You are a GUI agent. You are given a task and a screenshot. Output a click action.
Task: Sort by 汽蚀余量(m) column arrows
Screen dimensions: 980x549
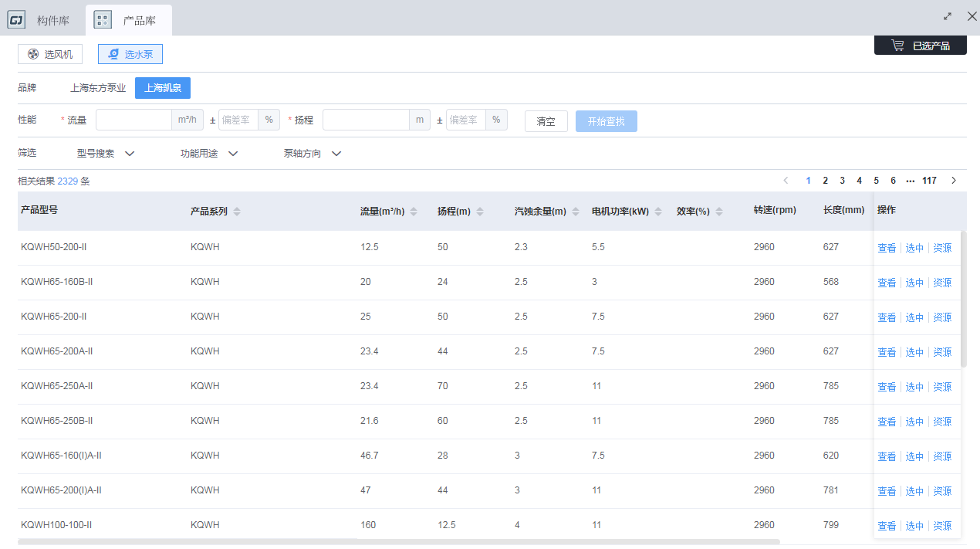click(x=576, y=212)
